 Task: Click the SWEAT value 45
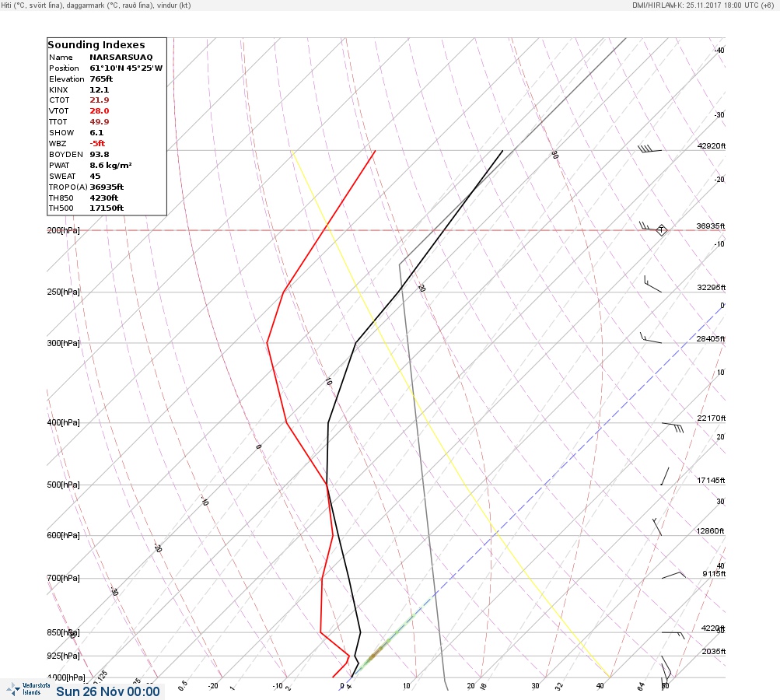95,176
